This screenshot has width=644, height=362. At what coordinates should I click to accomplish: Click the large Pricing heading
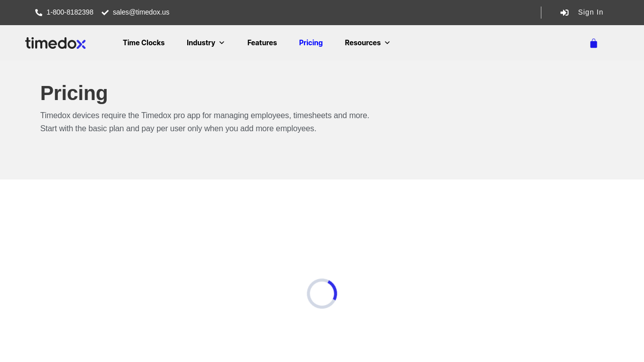pyautogui.click(x=74, y=94)
